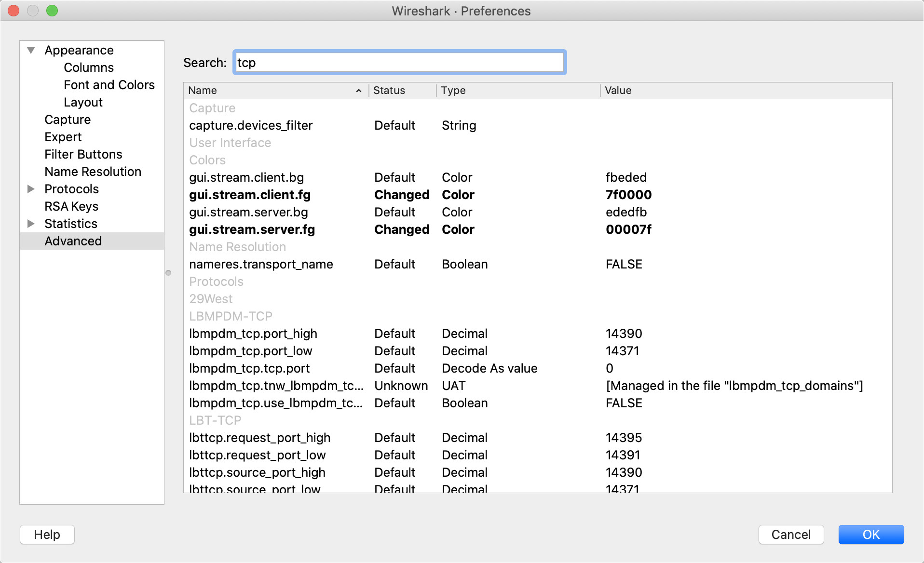Click the Name column sort arrow
Viewport: 924px width, 563px height.
(358, 91)
